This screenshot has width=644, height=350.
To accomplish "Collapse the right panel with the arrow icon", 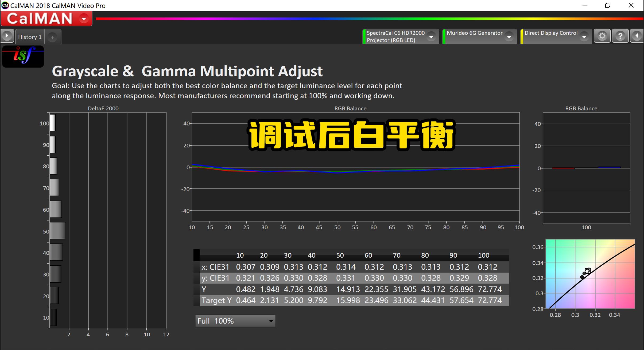I will [x=637, y=36].
